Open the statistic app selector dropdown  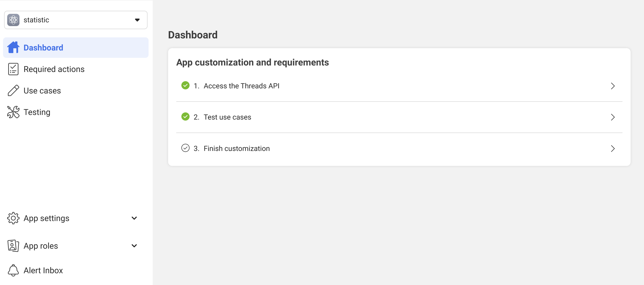tap(76, 20)
